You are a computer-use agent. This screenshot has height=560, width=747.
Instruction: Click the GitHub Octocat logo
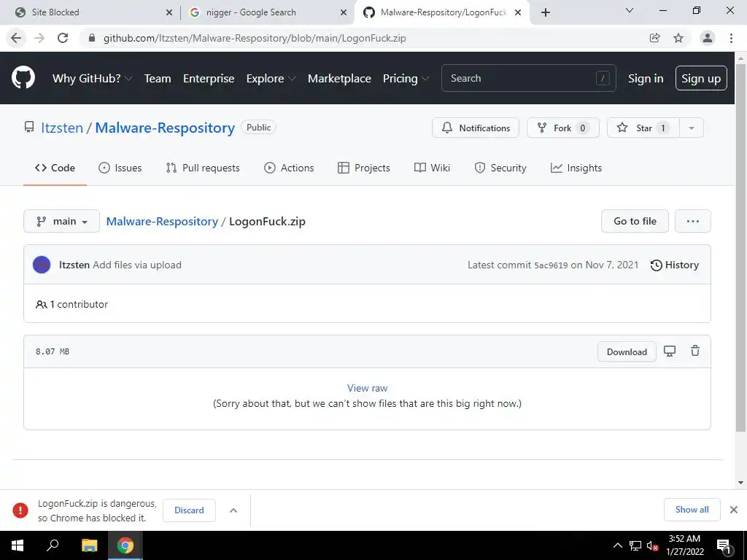(x=23, y=78)
